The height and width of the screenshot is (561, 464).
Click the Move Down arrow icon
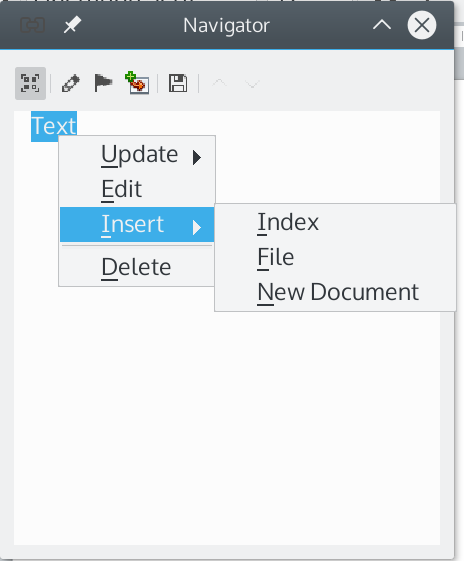[x=252, y=84]
